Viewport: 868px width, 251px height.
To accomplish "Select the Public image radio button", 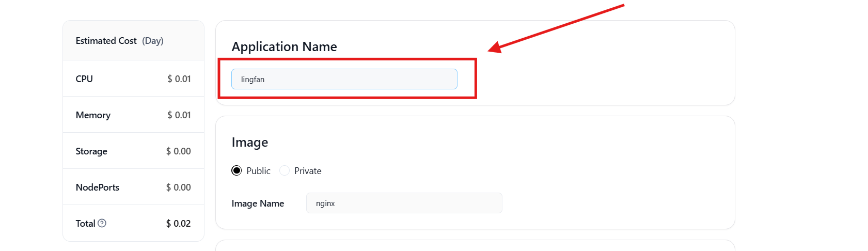I will click(x=236, y=170).
